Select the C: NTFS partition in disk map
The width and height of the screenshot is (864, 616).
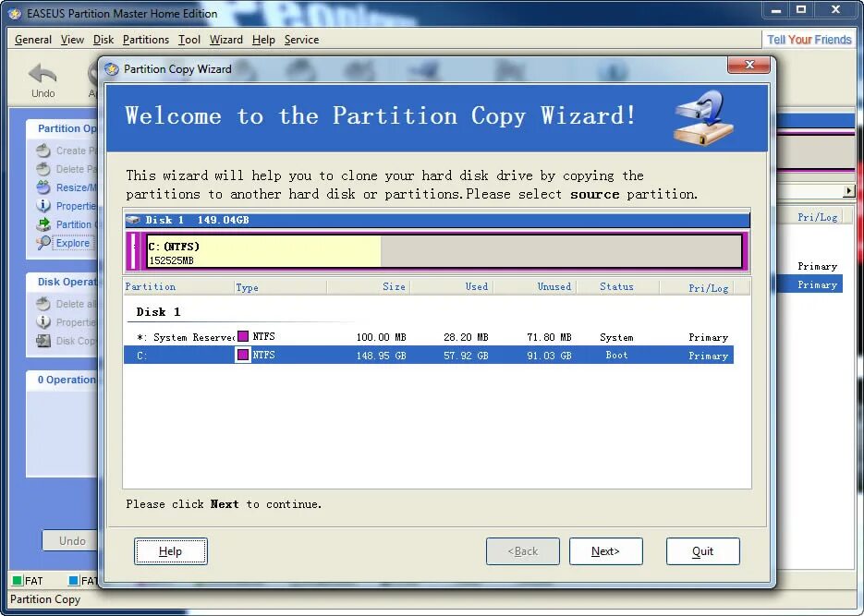pos(444,251)
